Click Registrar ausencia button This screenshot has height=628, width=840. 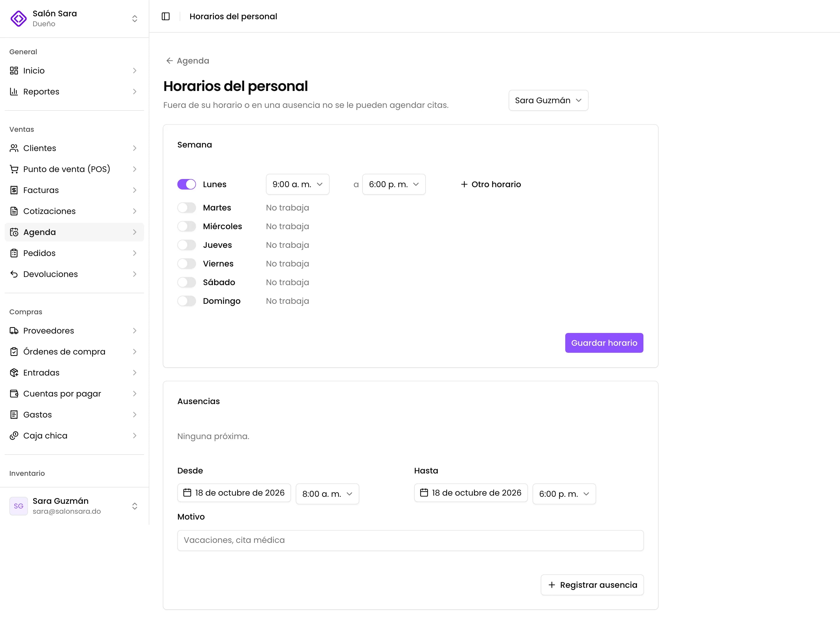(x=592, y=585)
